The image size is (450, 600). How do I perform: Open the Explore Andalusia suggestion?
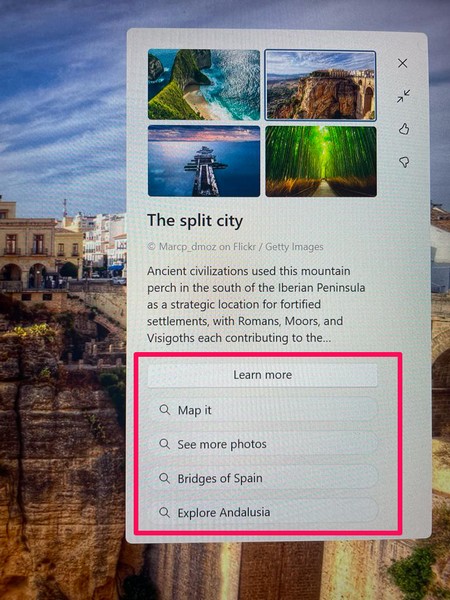click(263, 512)
